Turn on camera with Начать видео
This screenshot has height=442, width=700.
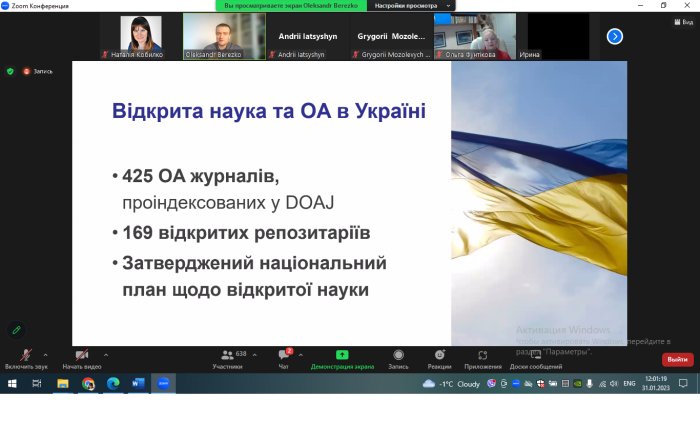pos(82,359)
